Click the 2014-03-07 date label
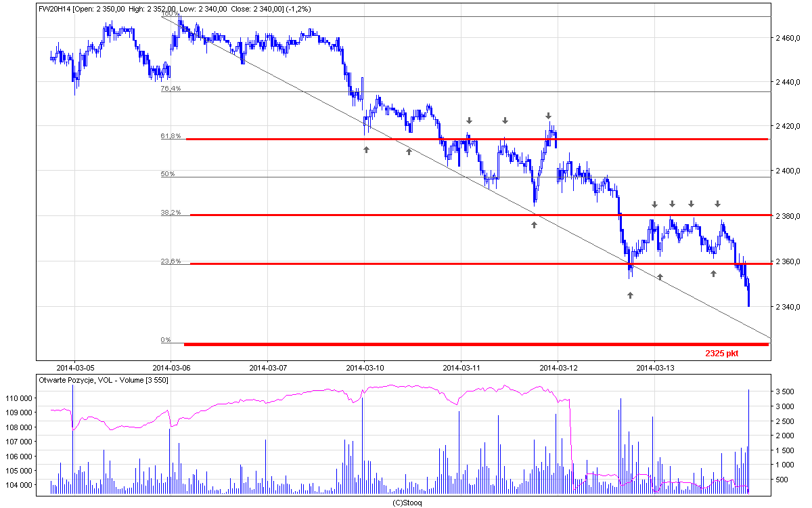 (268, 368)
